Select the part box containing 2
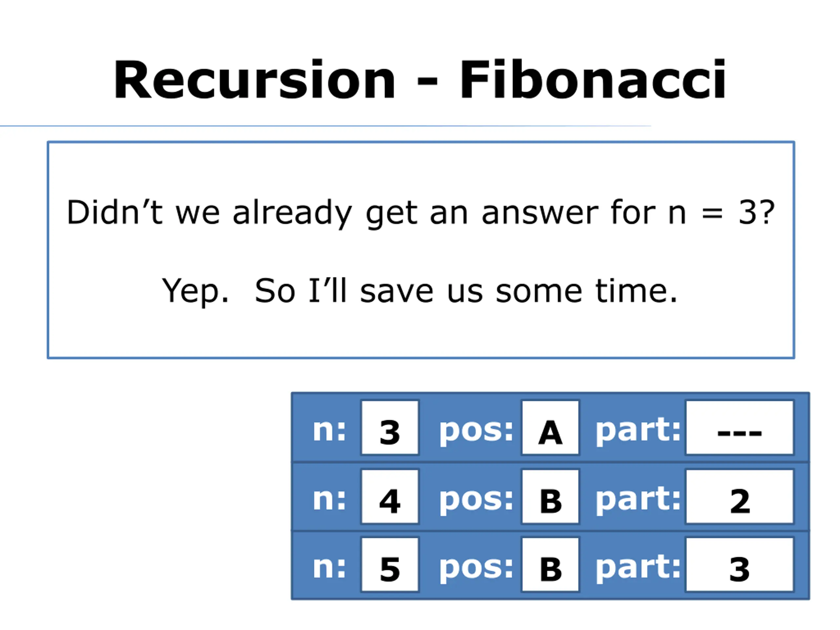Viewport: 840px width, 630px height. [x=740, y=497]
